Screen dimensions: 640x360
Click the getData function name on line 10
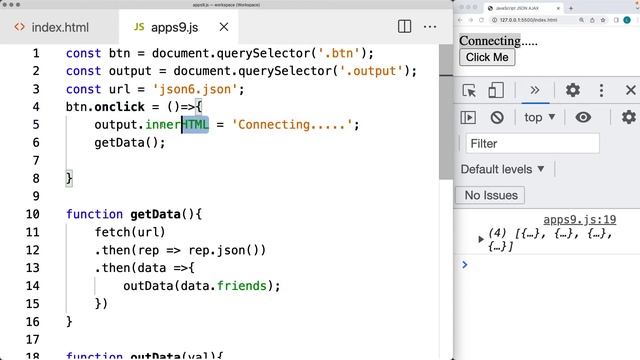coord(155,214)
